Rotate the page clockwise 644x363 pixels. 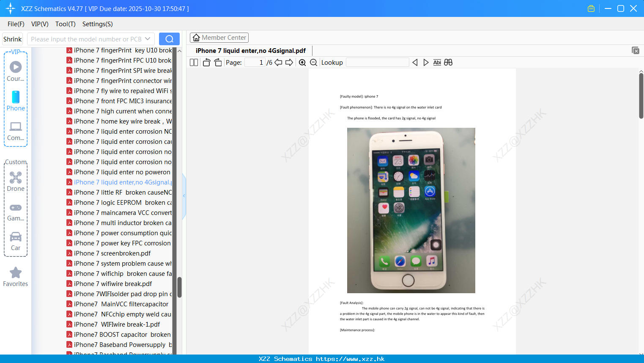(218, 63)
